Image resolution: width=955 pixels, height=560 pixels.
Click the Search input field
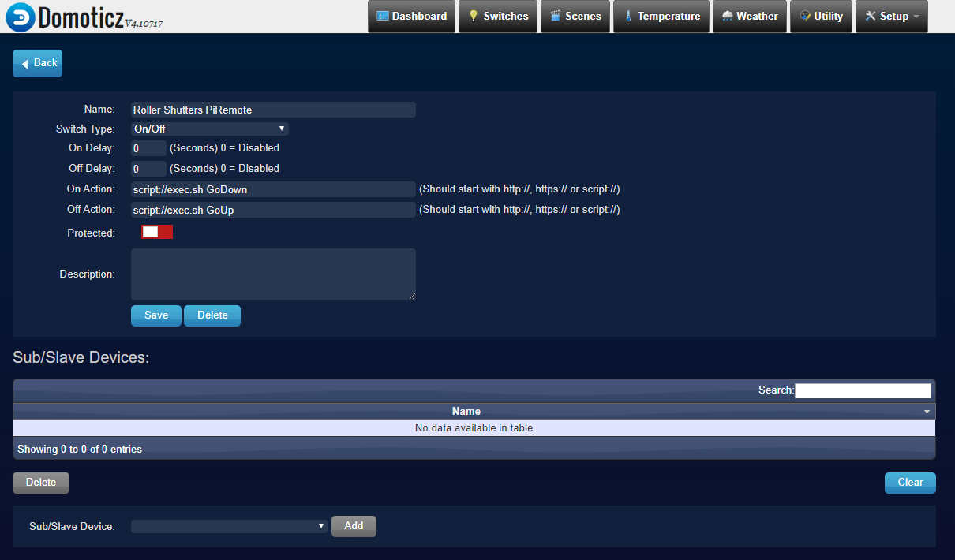click(863, 390)
